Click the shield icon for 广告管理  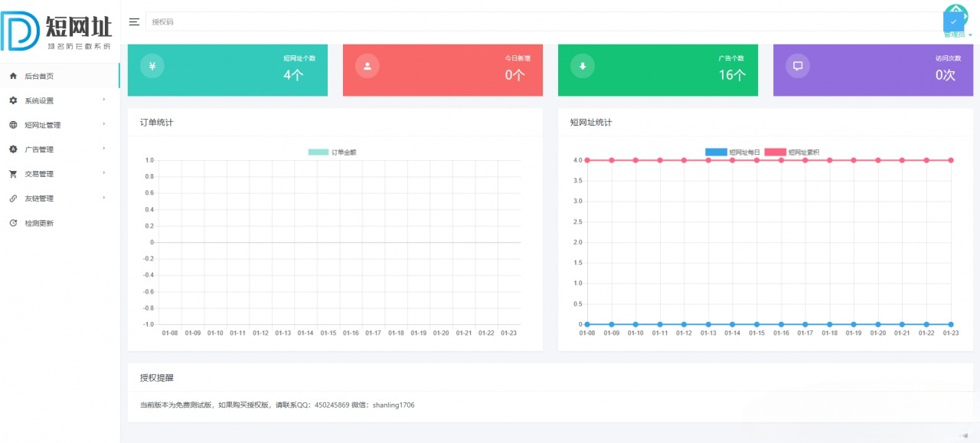click(x=13, y=149)
